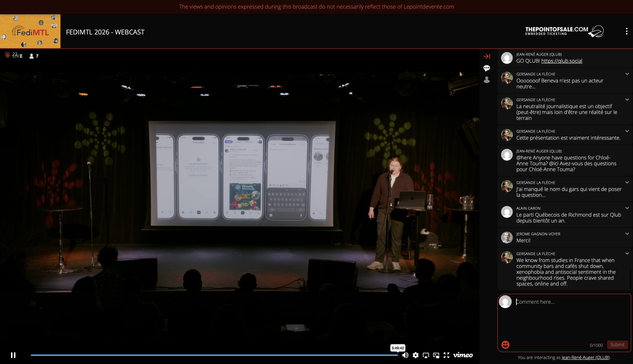
Task: Click the Submit comment button
Action: click(617, 345)
